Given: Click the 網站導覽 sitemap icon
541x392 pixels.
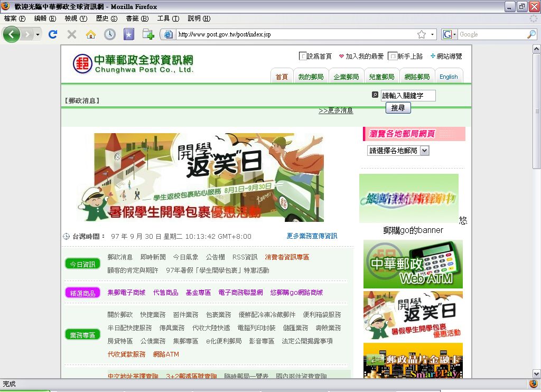Looking at the screenshot, I should click(433, 55).
